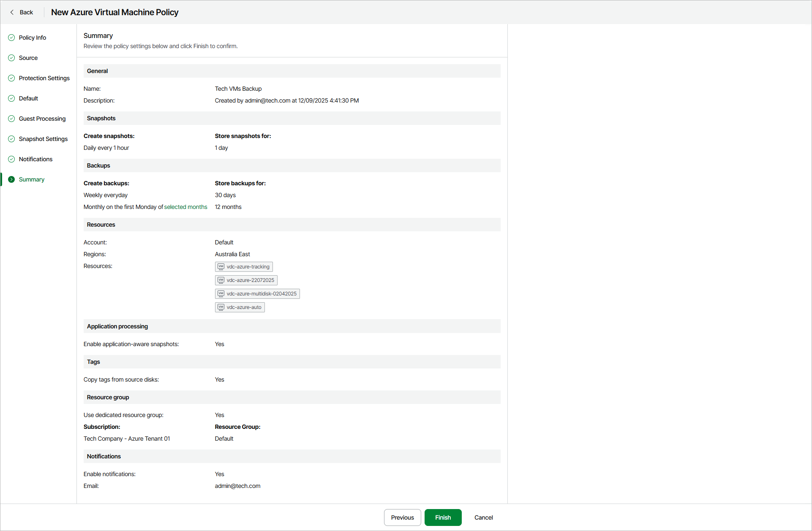Click the Previous button
Viewport: 812px width, 531px height.
point(402,517)
